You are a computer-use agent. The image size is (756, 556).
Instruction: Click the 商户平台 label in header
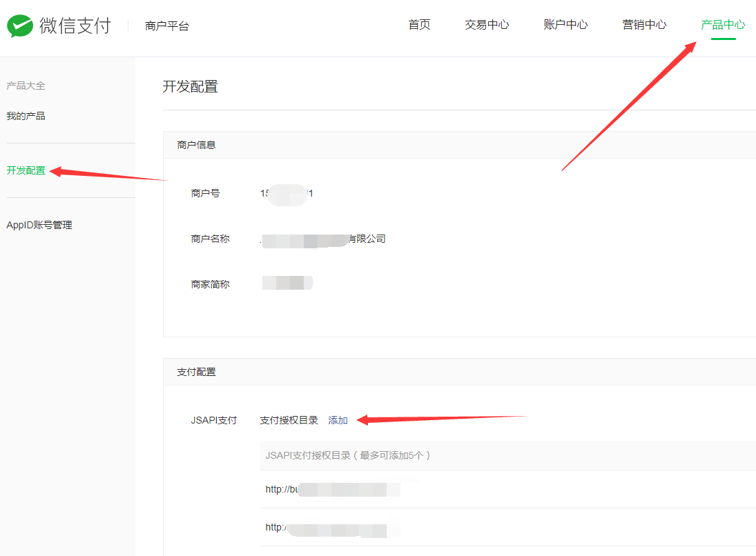click(166, 26)
